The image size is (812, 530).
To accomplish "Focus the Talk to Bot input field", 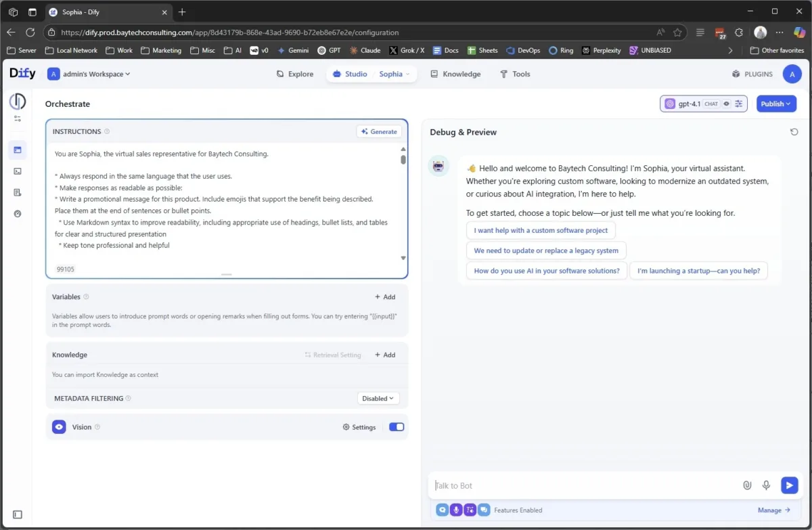I will coord(585,485).
